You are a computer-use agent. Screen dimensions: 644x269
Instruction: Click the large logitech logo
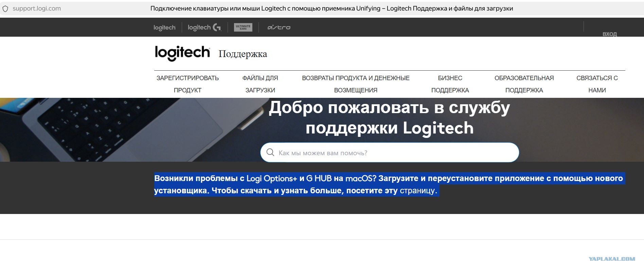pos(182,53)
